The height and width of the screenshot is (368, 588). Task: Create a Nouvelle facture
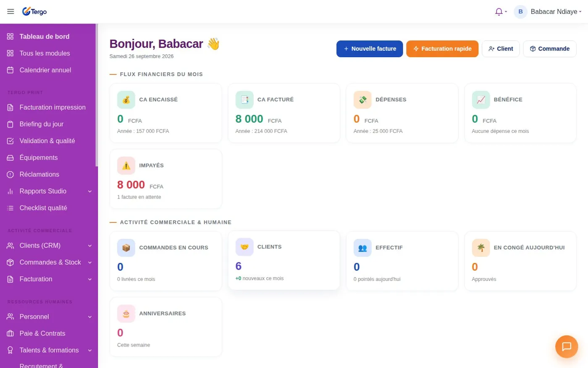click(x=370, y=49)
